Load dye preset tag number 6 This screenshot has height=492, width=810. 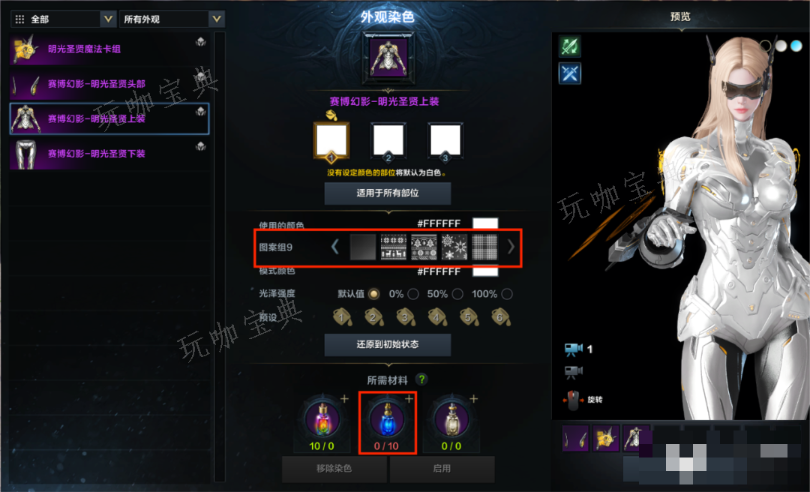point(501,317)
